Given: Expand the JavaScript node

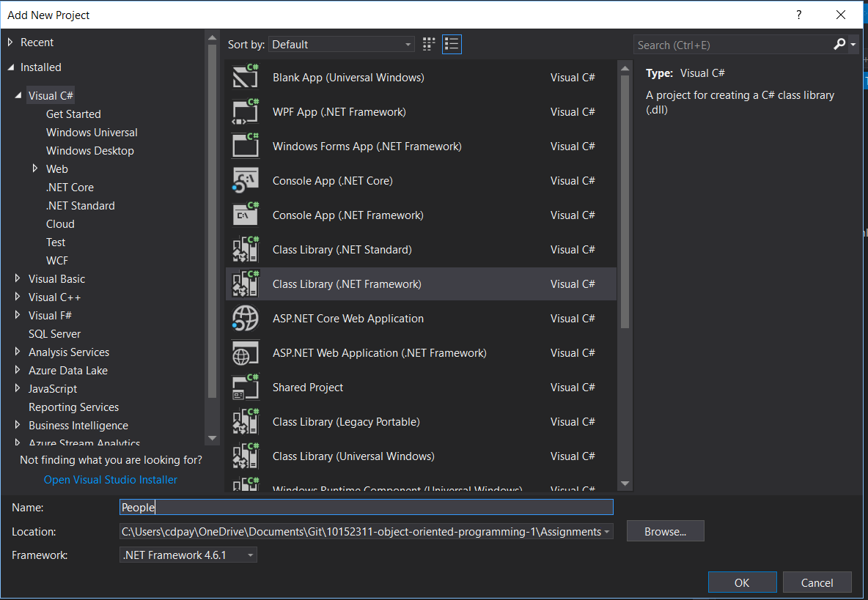Looking at the screenshot, I should point(18,388).
